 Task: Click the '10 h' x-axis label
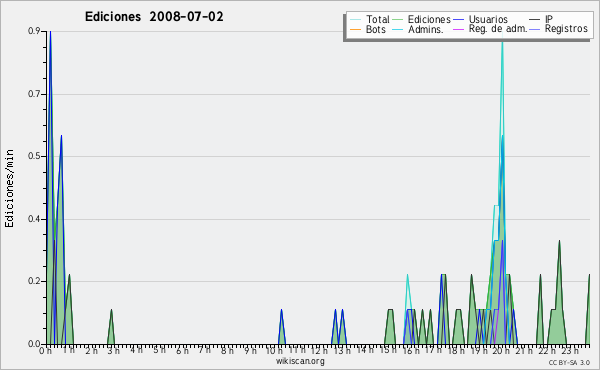click(274, 351)
